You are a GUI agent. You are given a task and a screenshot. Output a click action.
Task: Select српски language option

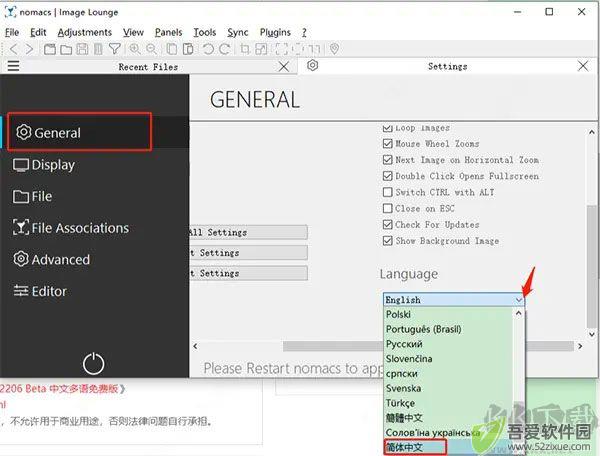pyautogui.click(x=448, y=373)
